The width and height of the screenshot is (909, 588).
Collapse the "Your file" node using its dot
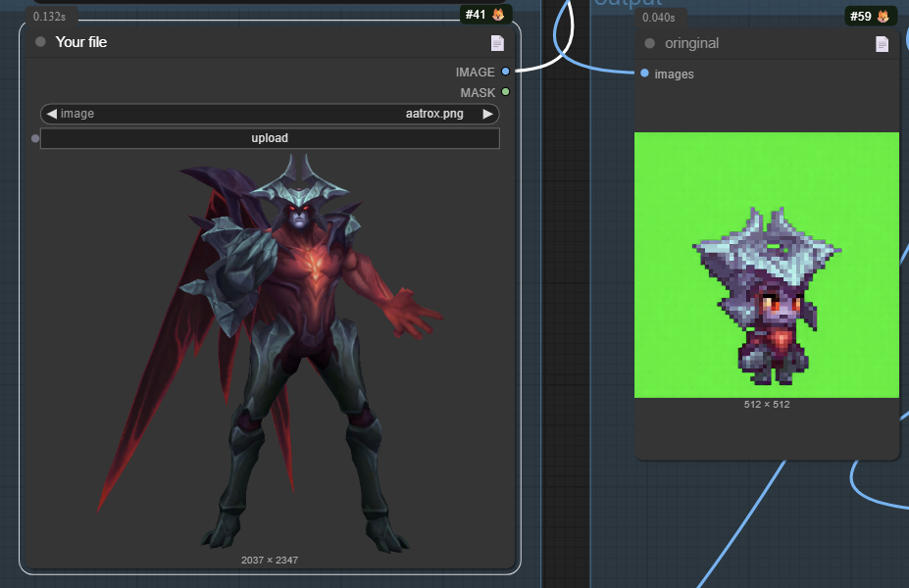pyautogui.click(x=40, y=42)
